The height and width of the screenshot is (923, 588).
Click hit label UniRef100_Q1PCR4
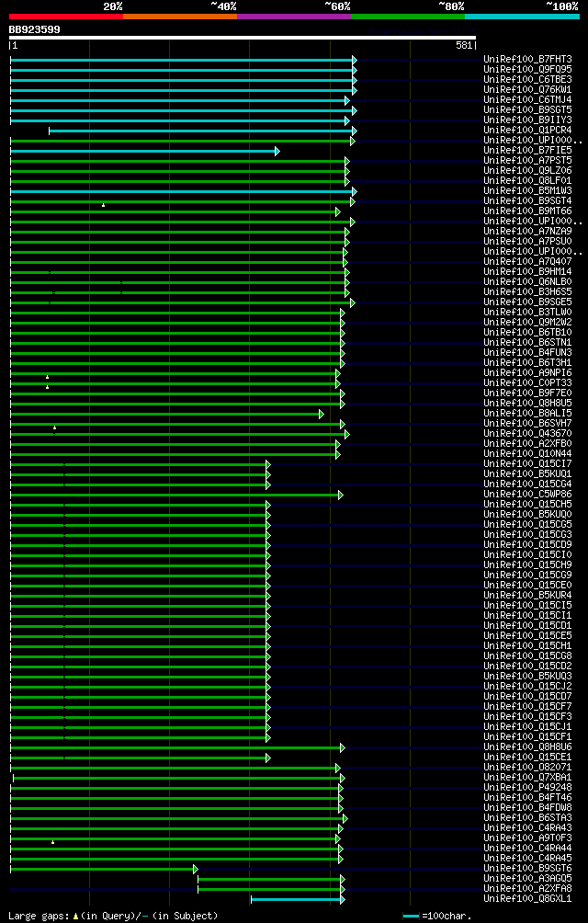point(527,131)
